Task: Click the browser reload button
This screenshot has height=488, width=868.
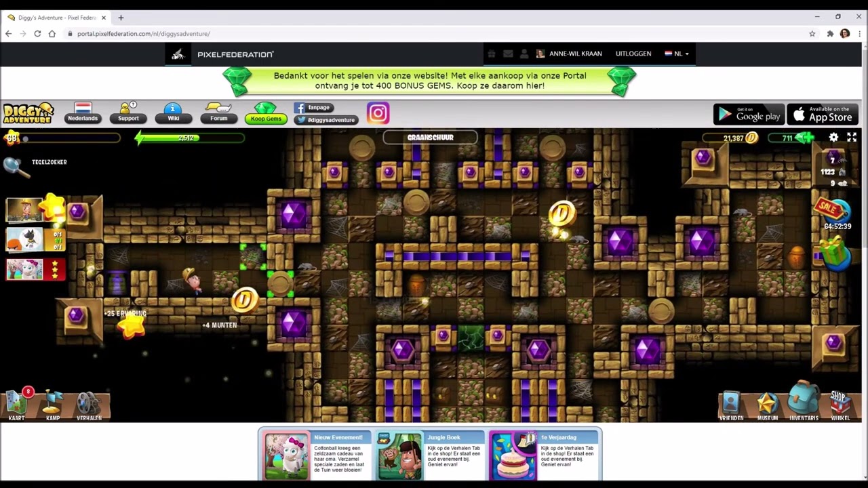Action: (37, 33)
